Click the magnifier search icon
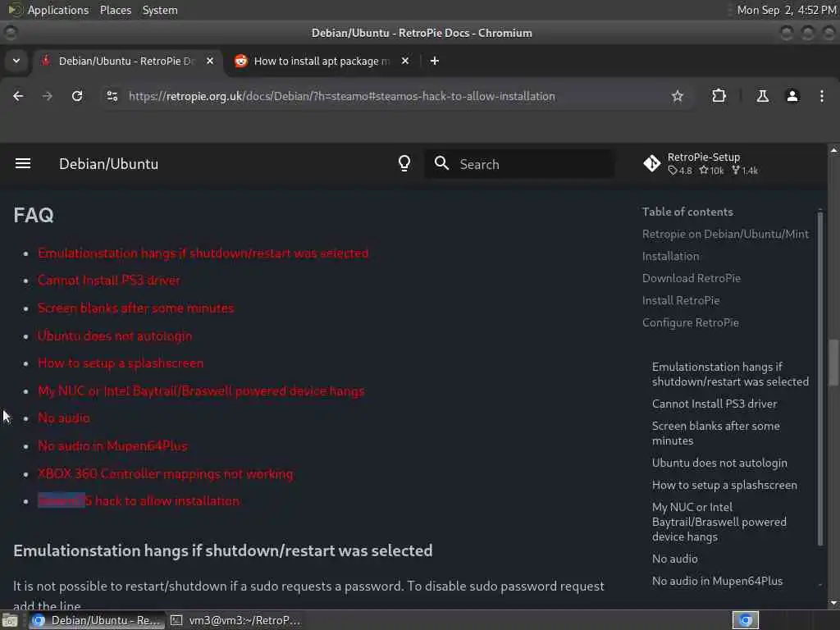 click(441, 163)
